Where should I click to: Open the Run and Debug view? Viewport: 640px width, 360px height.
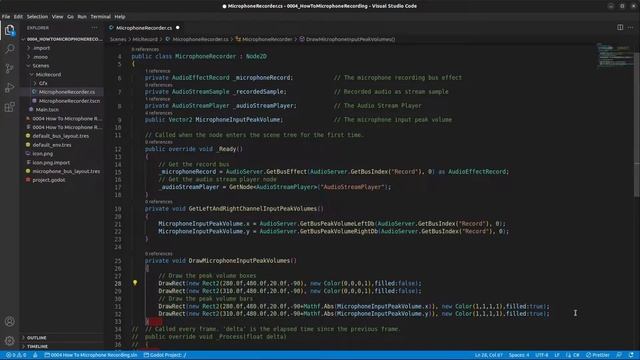(x=9, y=87)
